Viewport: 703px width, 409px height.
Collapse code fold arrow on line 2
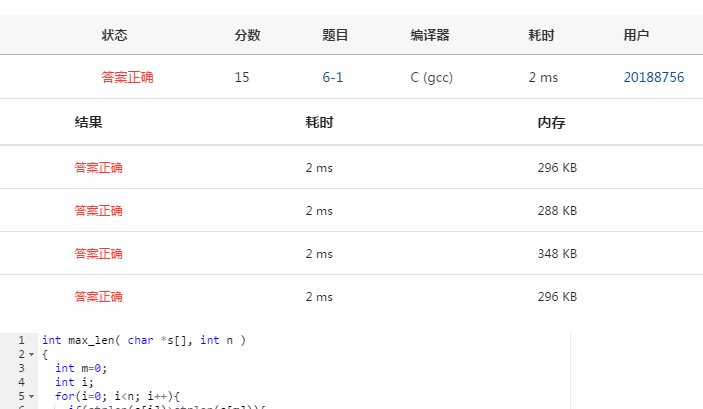pos(31,354)
